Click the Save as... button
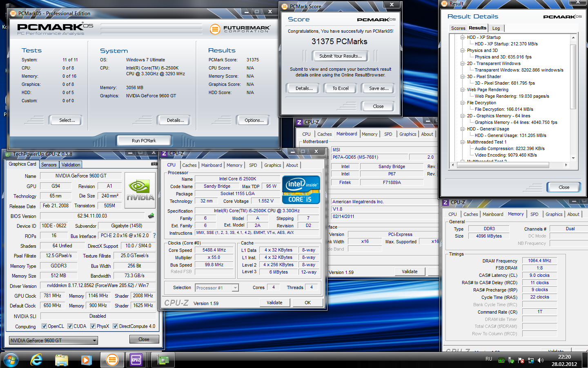 coord(379,88)
